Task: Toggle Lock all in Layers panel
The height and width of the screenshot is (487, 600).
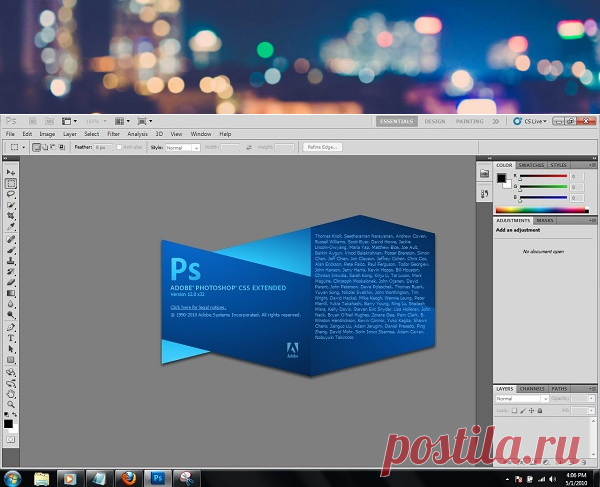Action: [540, 410]
